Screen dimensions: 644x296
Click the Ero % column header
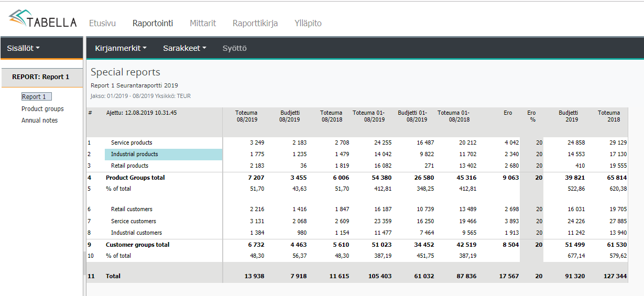pos(531,116)
